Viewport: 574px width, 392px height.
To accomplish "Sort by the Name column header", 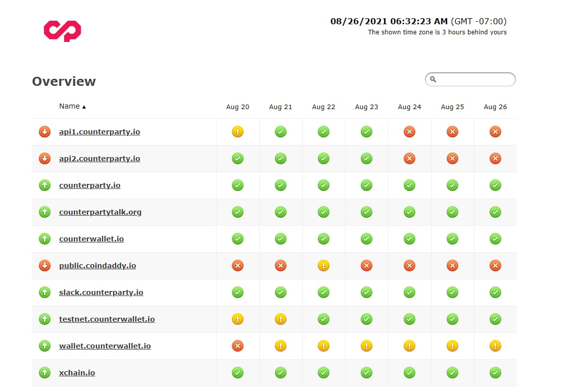I will (x=72, y=106).
